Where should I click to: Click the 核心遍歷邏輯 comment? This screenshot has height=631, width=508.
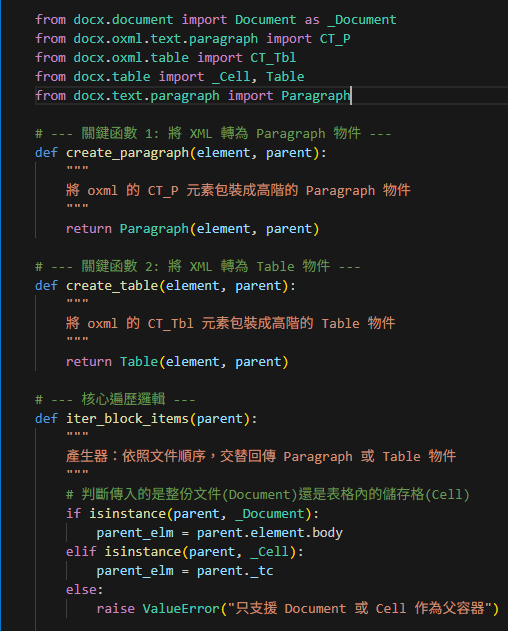point(115,399)
